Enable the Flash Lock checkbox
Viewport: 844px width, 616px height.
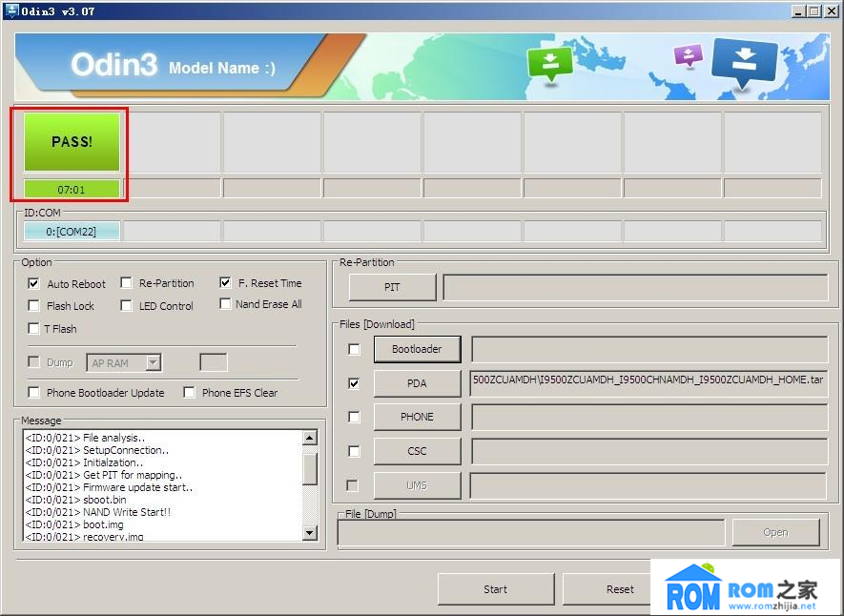(33, 305)
